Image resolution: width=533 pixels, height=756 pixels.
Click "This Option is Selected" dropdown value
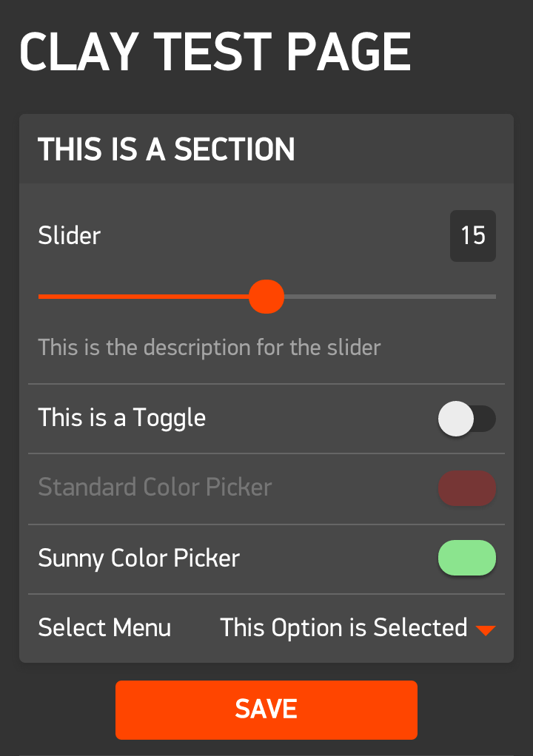(x=343, y=628)
